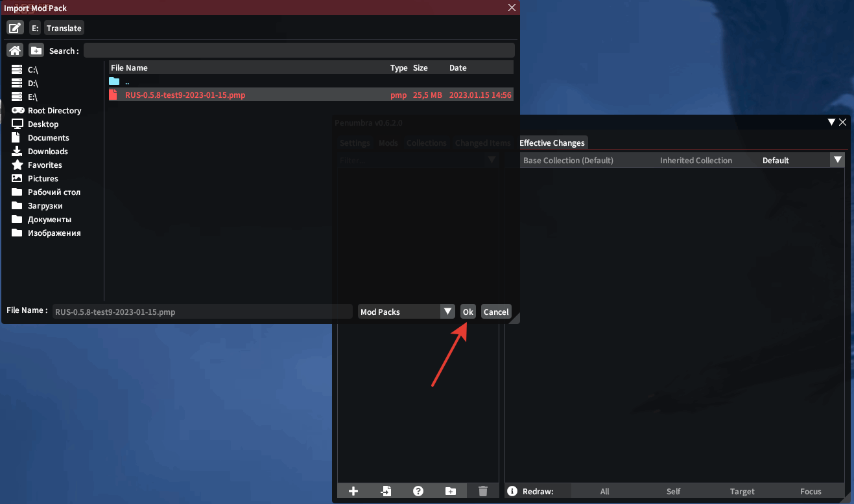This screenshot has height=504, width=854.
Task: Sort by the Type column header
Action: point(399,67)
